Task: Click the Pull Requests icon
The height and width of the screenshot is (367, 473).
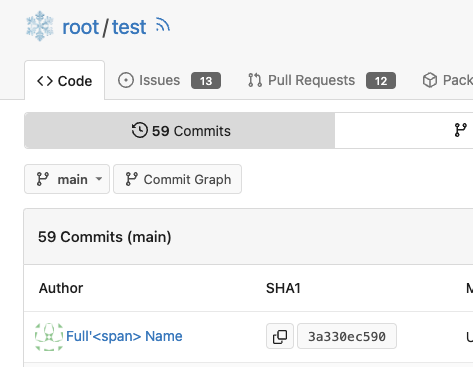Action: (x=255, y=80)
